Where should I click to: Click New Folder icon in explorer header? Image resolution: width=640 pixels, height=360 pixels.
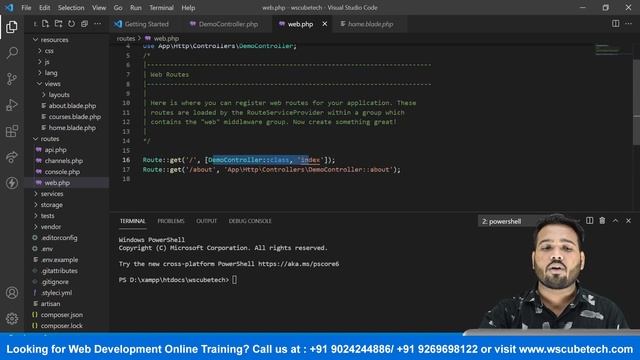pyautogui.click(x=58, y=24)
